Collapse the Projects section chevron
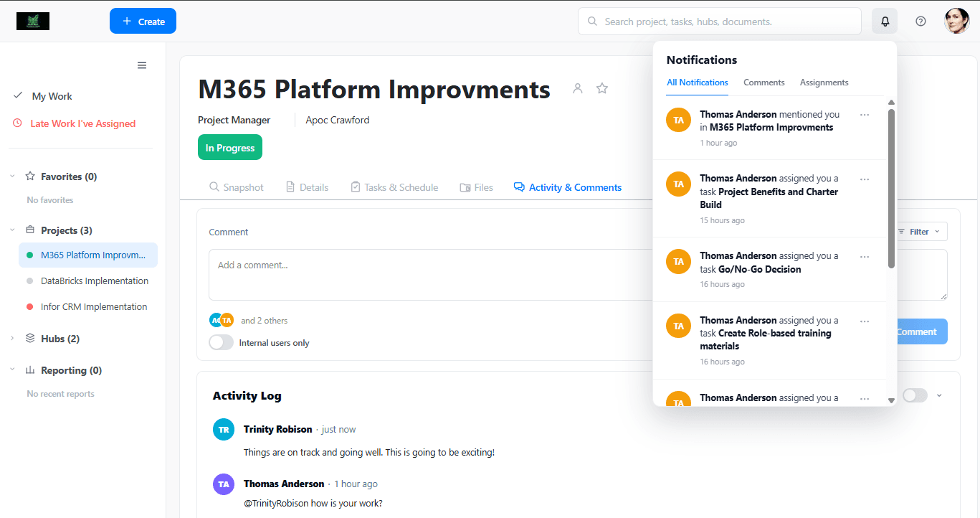The image size is (980, 518). (x=12, y=230)
